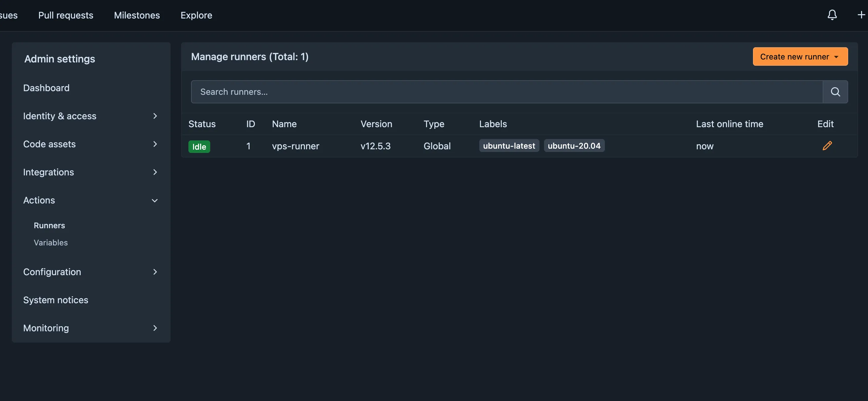The height and width of the screenshot is (401, 868).
Task: Open the notifications bell
Action: coord(832,15)
